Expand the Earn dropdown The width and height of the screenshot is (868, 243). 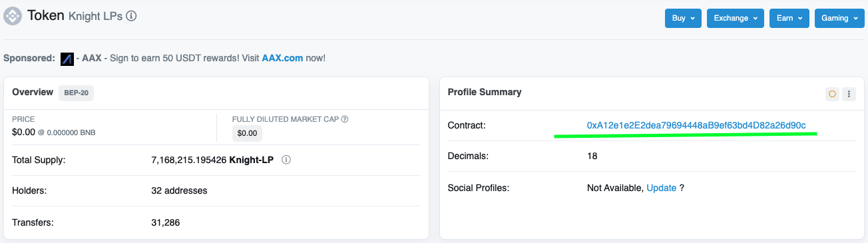(x=789, y=18)
